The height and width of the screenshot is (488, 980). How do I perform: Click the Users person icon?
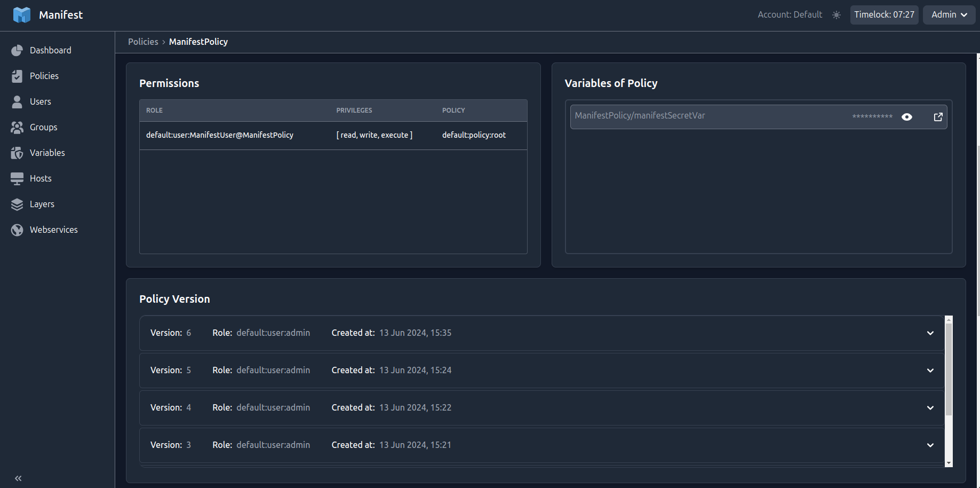click(17, 101)
